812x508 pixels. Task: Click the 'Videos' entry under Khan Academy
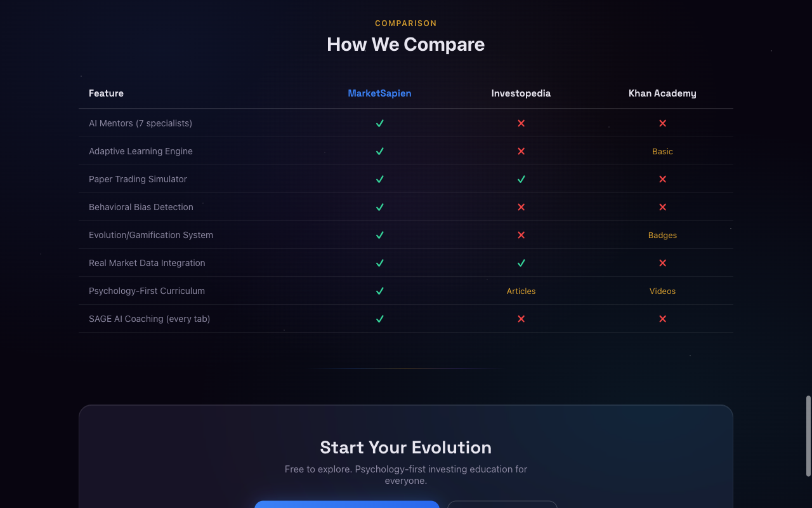coord(662,291)
